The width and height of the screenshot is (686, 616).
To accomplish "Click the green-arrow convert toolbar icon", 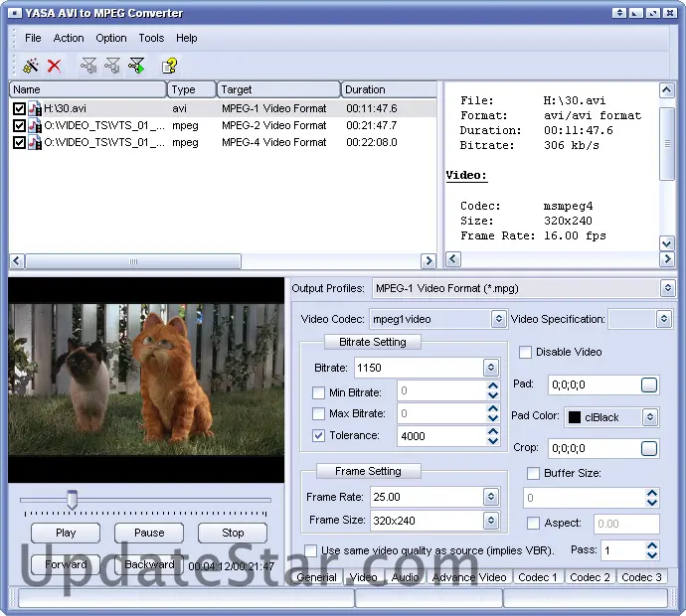I will 136,66.
